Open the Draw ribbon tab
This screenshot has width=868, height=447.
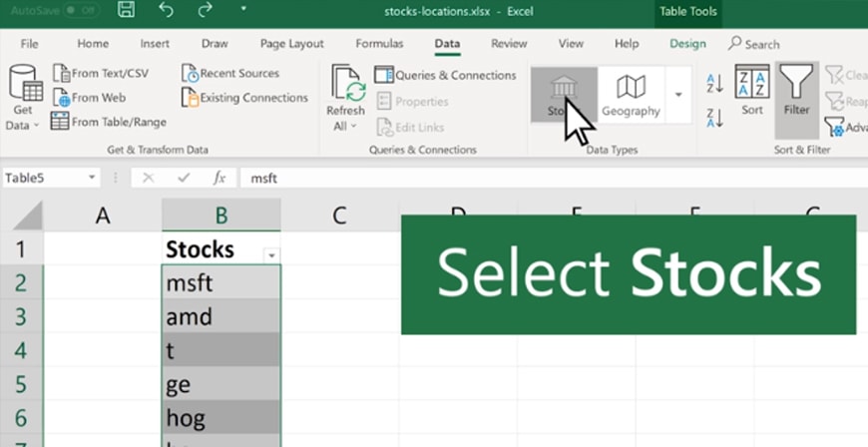(215, 44)
